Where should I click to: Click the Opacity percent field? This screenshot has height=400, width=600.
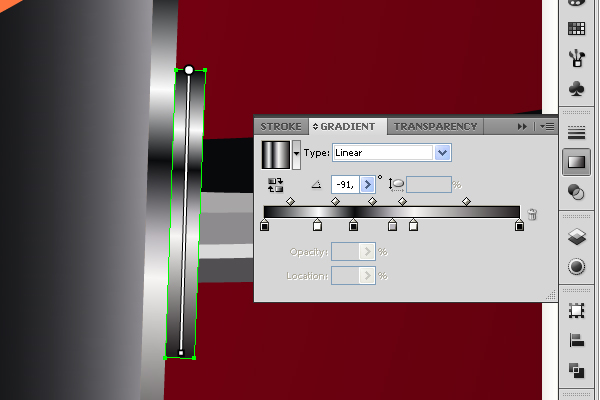(345, 252)
